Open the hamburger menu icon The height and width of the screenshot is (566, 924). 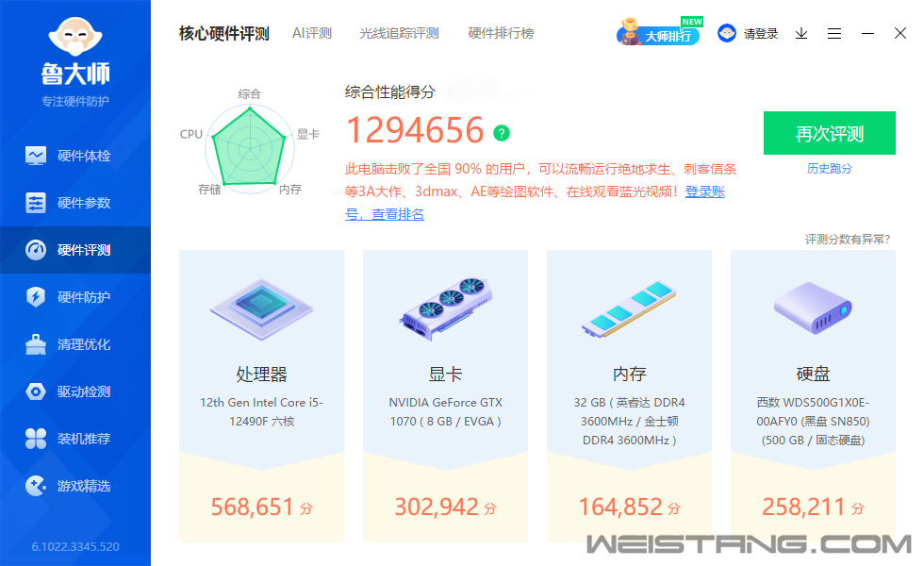point(834,34)
